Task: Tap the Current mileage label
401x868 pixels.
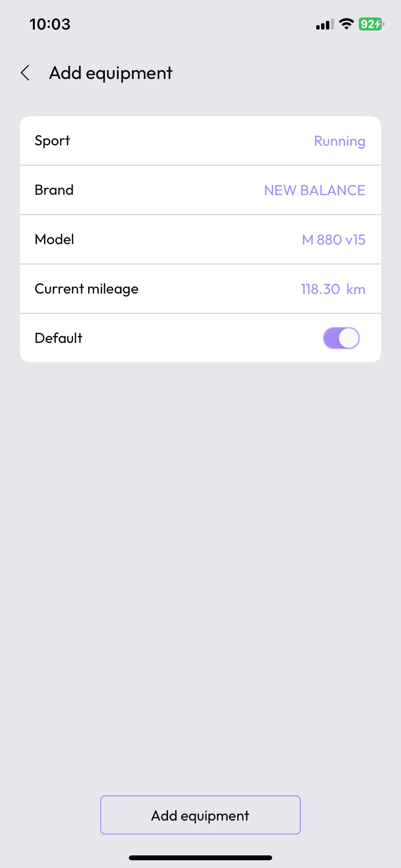Action: pos(87,289)
